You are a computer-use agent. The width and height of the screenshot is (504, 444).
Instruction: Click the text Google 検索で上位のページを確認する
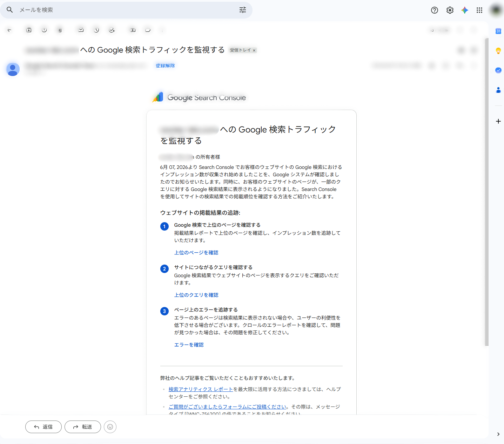217,225
